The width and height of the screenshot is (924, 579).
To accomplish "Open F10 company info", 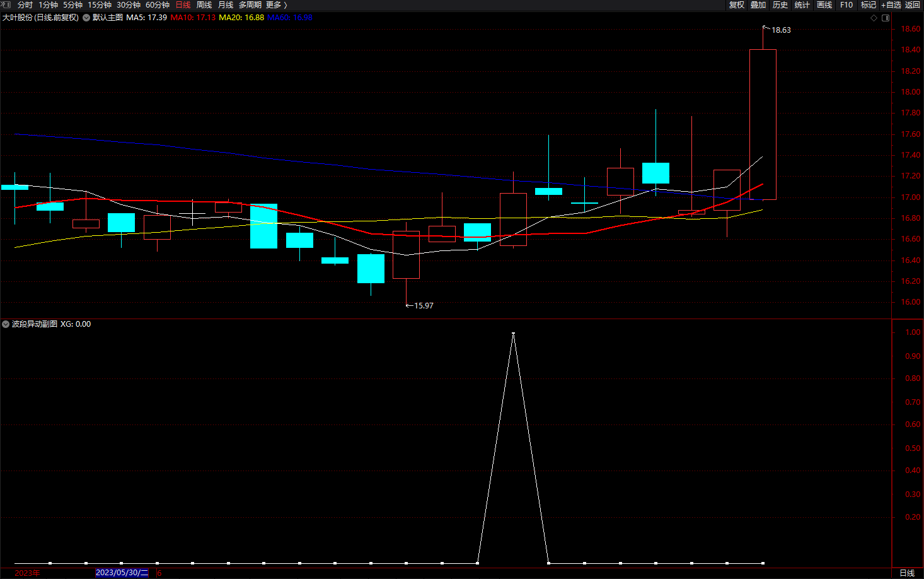I will pos(846,5).
